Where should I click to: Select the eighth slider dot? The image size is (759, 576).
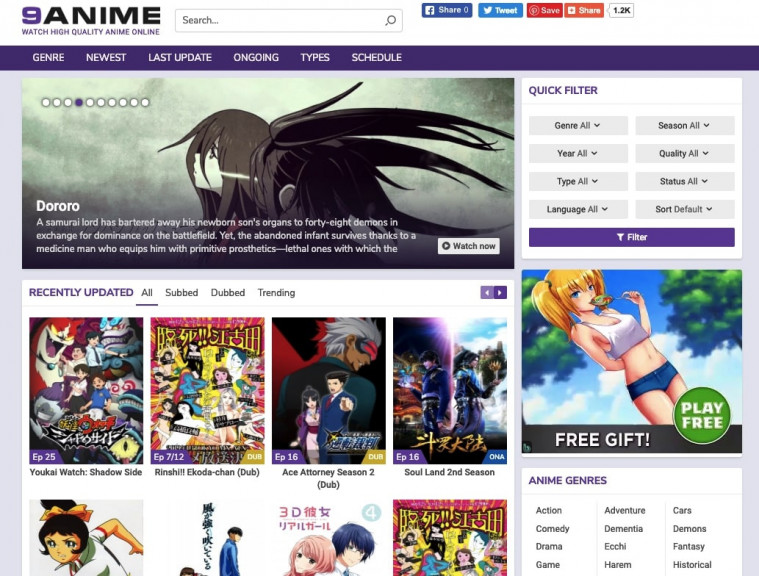coord(123,102)
